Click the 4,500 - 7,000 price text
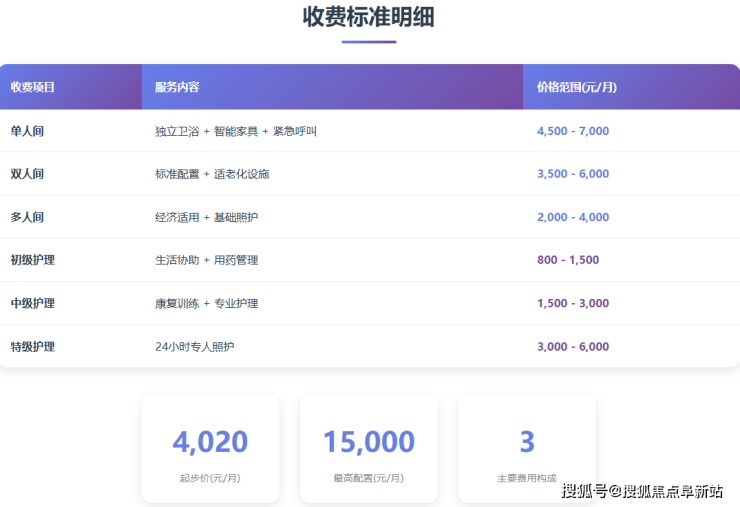 (572, 131)
